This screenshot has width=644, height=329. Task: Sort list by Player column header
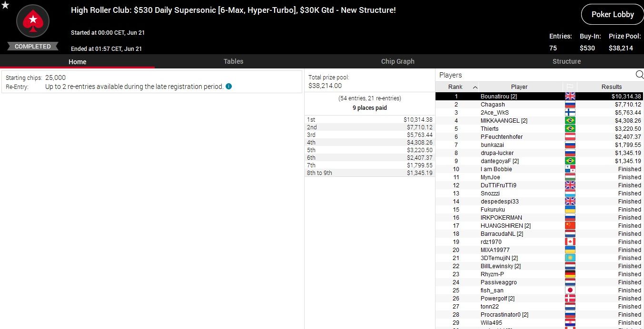(x=519, y=87)
